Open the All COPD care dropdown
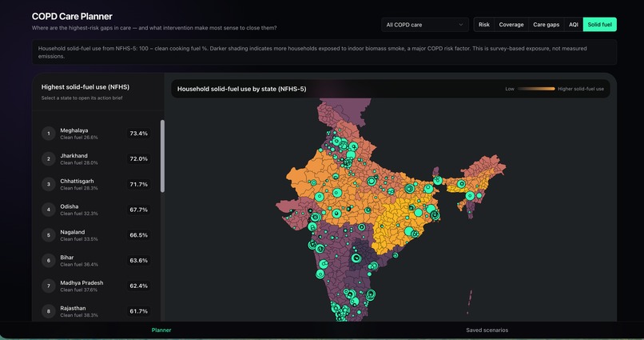 tap(425, 25)
